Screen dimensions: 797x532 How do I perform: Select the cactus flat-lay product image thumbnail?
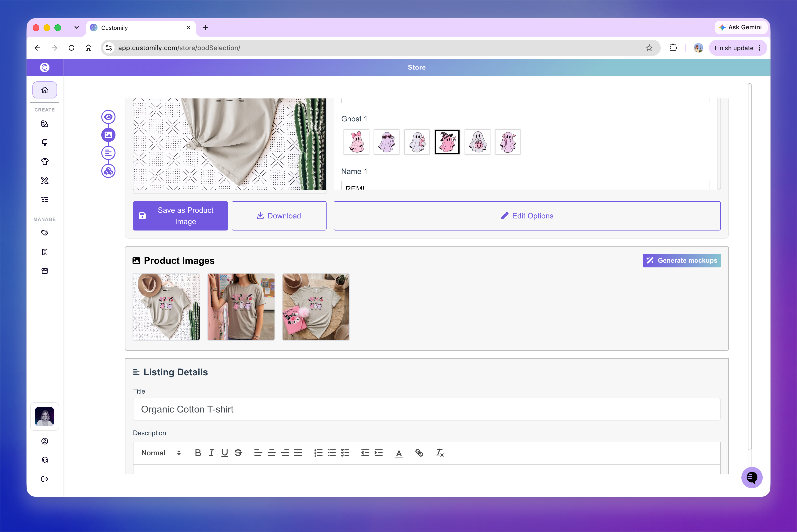(x=166, y=307)
